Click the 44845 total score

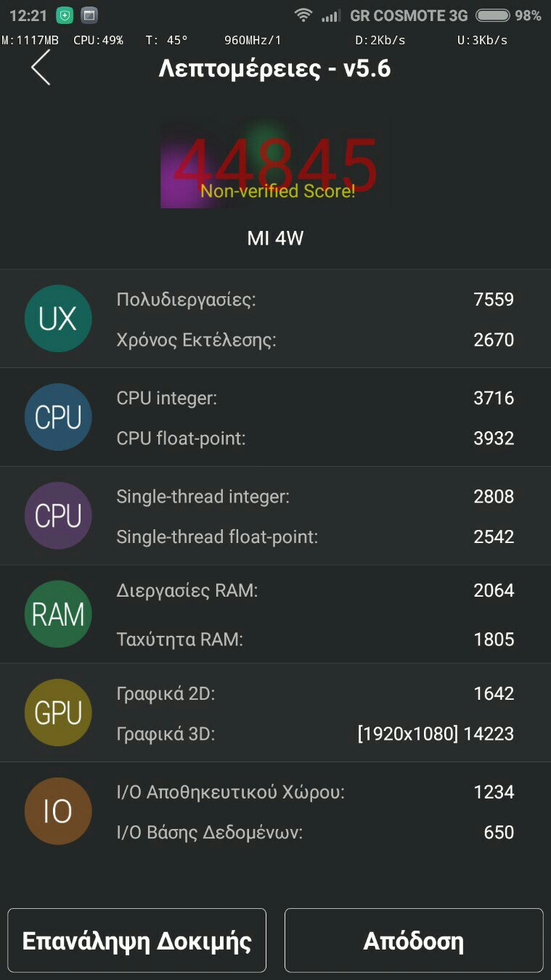coord(276,166)
